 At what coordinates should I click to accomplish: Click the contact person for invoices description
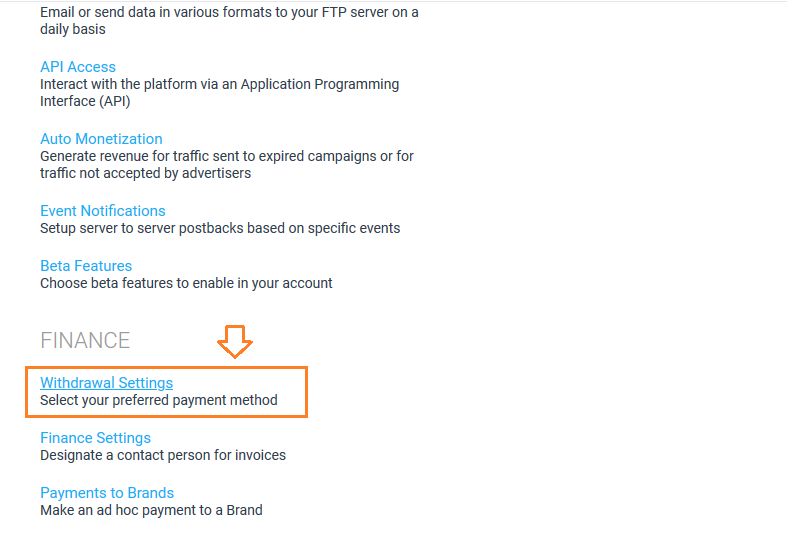[163, 455]
